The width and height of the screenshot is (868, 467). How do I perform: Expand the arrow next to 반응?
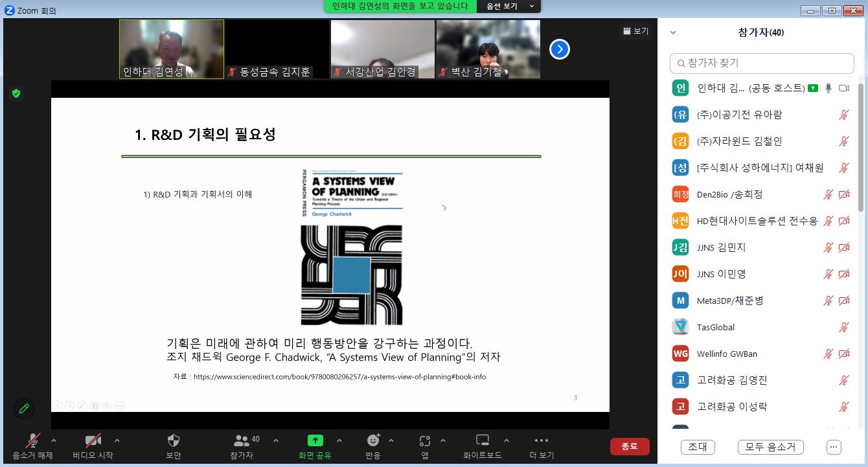(x=391, y=440)
